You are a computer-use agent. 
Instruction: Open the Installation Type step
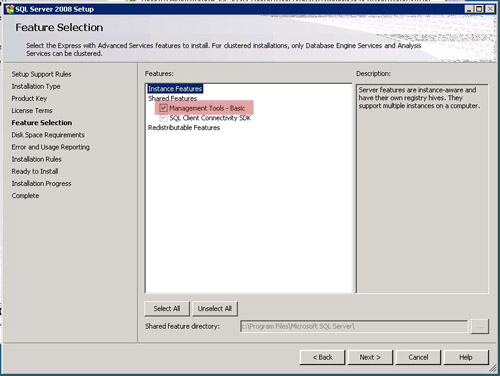(x=36, y=86)
